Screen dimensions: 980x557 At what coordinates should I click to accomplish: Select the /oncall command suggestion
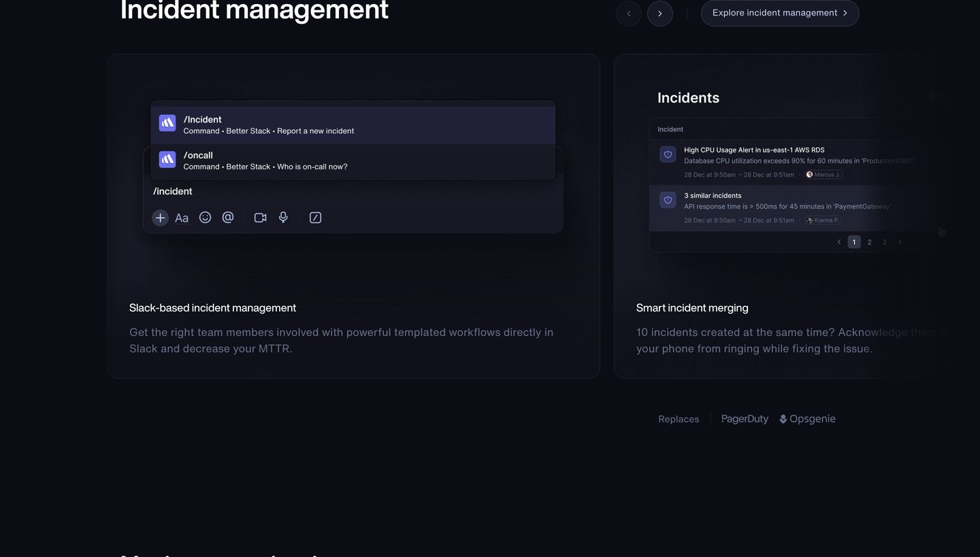click(353, 161)
